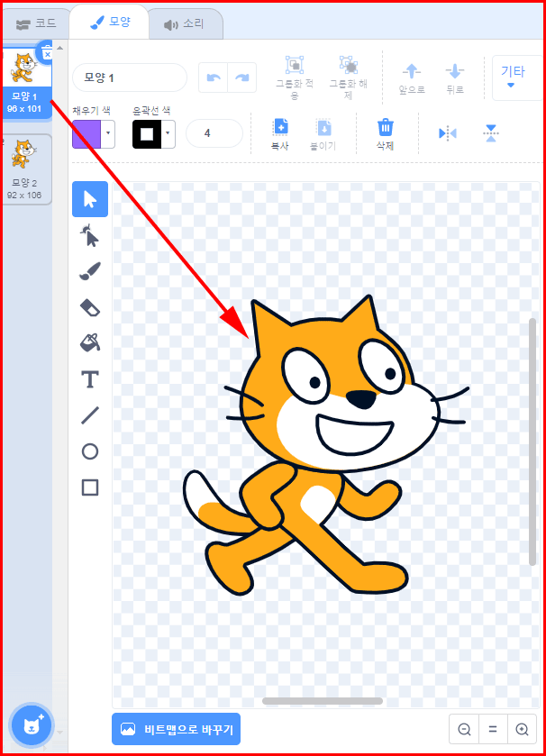Reset canvas zoom with equals button

(x=493, y=729)
